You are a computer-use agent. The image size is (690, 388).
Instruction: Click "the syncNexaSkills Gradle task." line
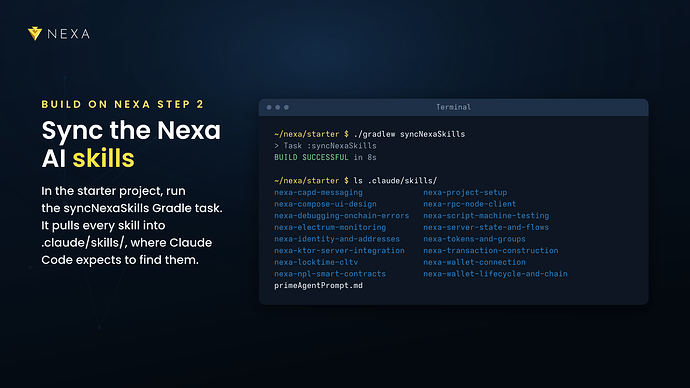click(x=132, y=208)
